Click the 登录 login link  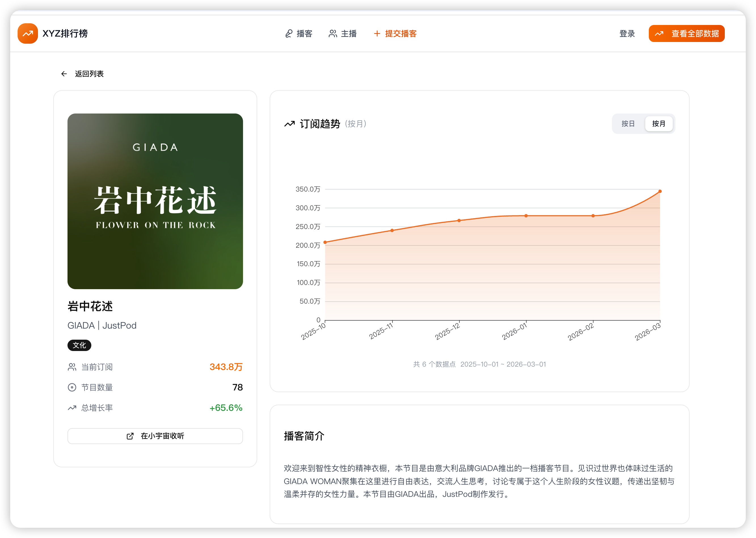(x=627, y=34)
